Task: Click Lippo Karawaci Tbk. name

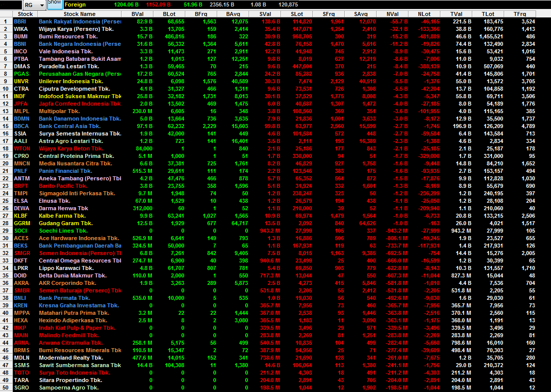Action: (x=66, y=268)
